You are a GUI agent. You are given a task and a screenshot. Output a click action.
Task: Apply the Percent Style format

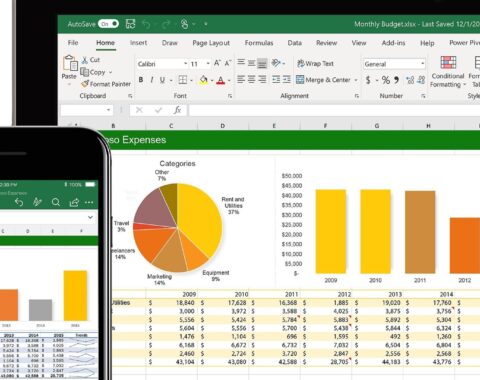click(x=386, y=80)
